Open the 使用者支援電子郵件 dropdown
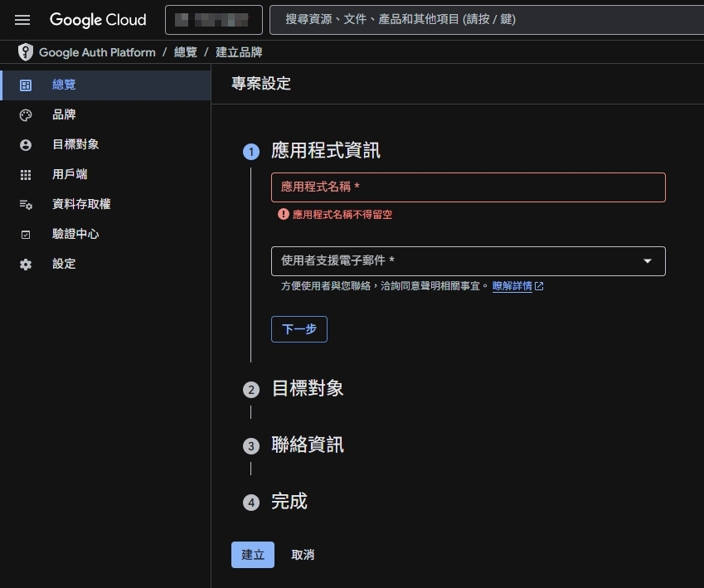704x588 pixels. click(647, 260)
